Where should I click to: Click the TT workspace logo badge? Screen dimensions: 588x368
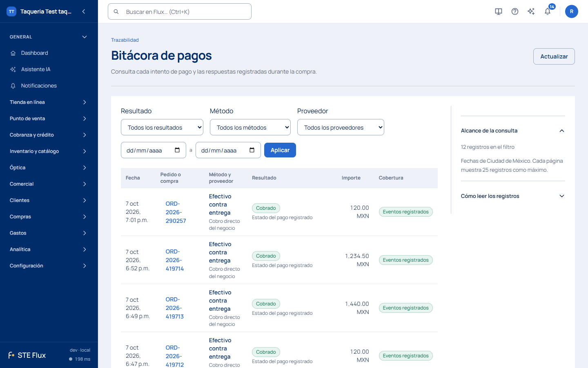[11, 11]
